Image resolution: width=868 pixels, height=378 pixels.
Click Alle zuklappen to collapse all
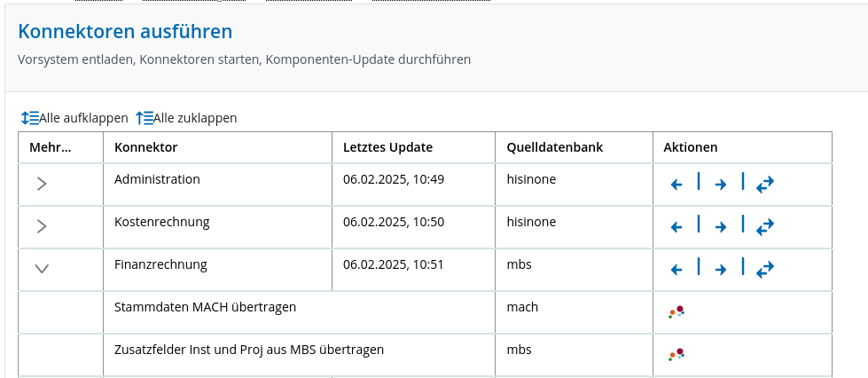point(186,118)
